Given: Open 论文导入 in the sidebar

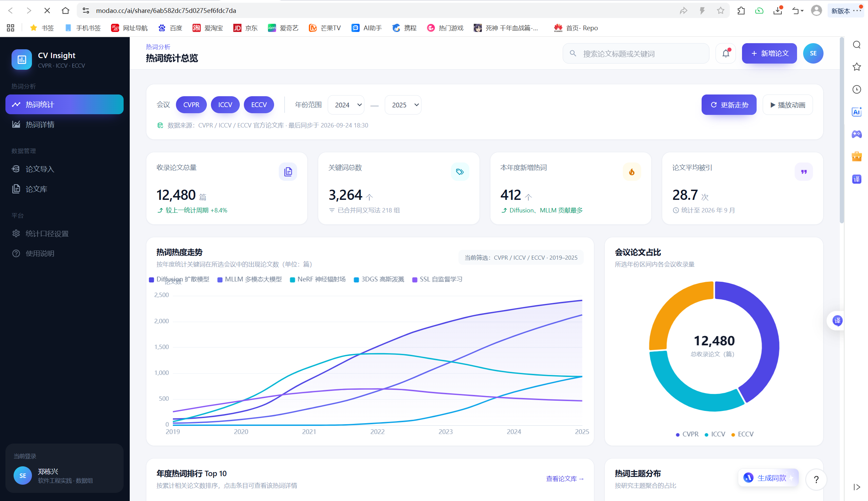Looking at the screenshot, I should pos(65,169).
